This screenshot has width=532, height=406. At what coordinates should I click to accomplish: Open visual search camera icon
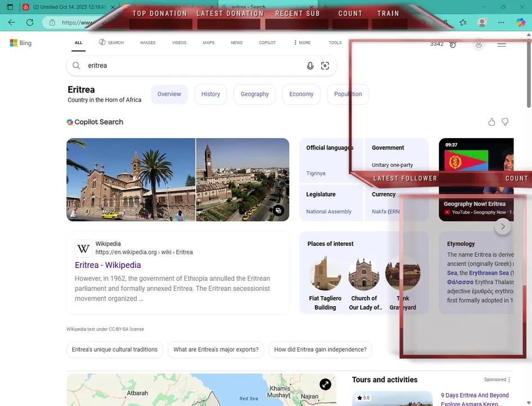(x=325, y=65)
